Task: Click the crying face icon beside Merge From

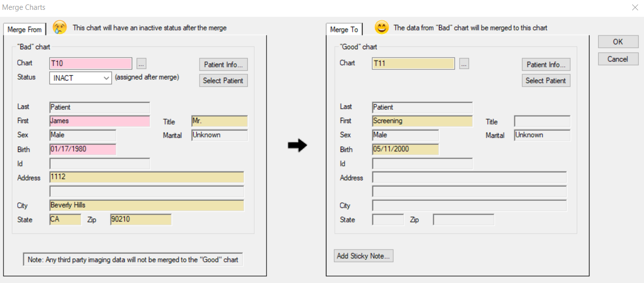Action: (59, 28)
